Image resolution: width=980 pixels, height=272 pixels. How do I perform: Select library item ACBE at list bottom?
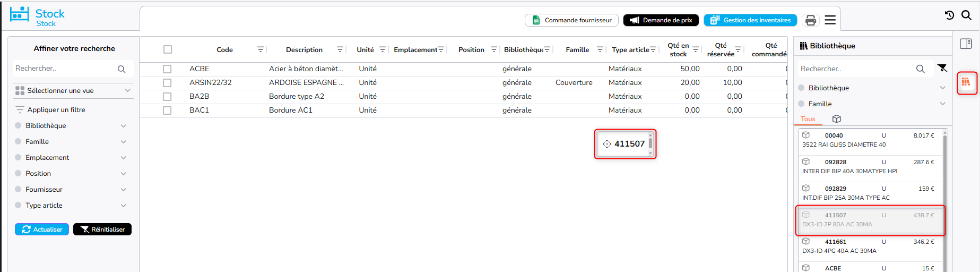coord(870,267)
